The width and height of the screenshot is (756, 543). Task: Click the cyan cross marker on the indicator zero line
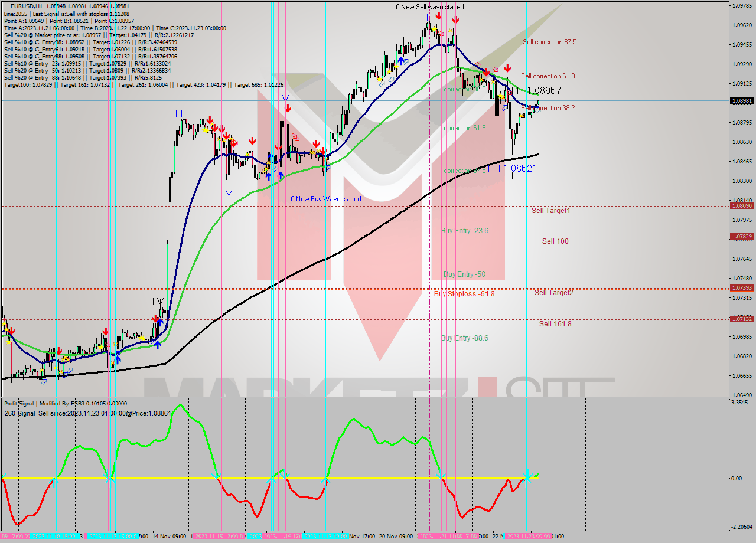point(527,478)
